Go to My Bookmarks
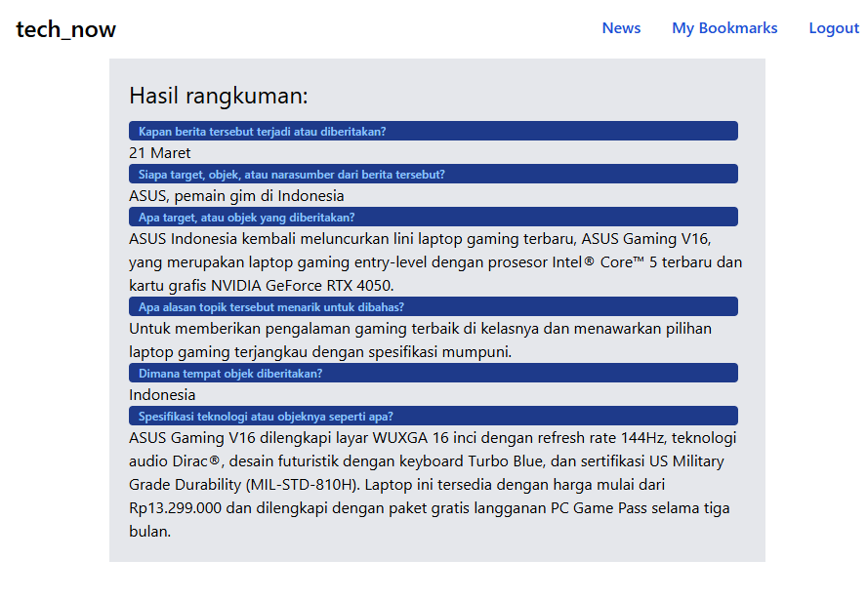This screenshot has width=868, height=600. click(724, 28)
